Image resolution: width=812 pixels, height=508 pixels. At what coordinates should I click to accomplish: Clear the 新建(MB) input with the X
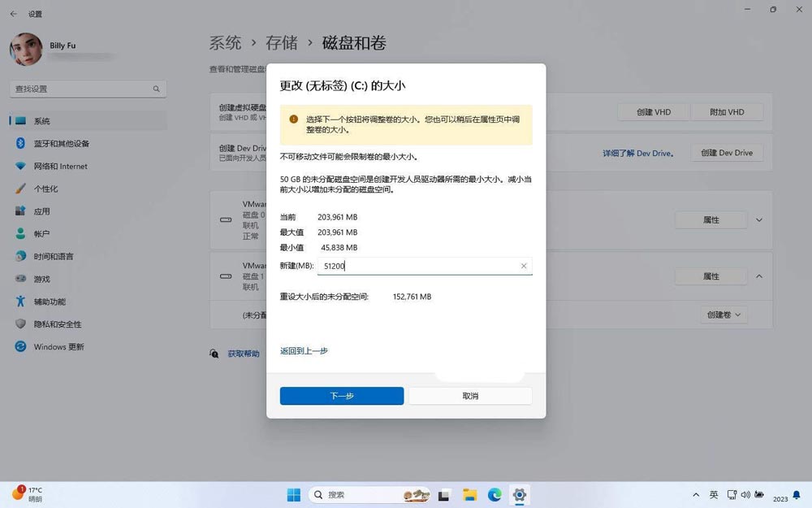(x=524, y=266)
